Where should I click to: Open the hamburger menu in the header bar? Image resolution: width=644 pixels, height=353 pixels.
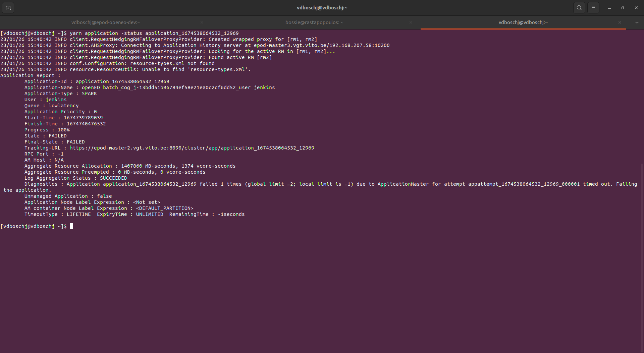[593, 7]
